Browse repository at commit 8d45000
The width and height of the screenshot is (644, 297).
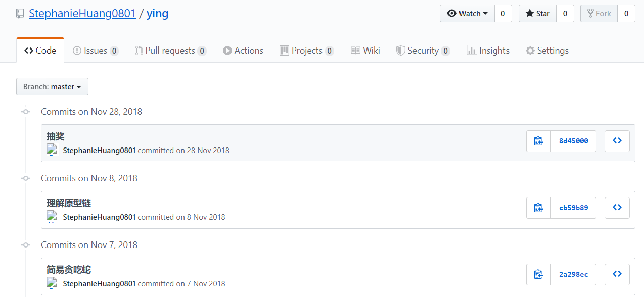click(617, 141)
